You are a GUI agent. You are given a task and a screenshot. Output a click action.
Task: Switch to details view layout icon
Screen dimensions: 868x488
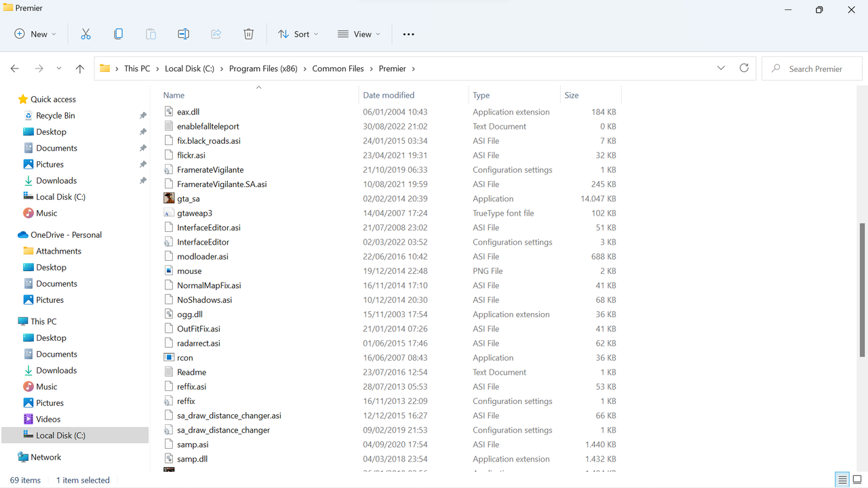point(842,480)
